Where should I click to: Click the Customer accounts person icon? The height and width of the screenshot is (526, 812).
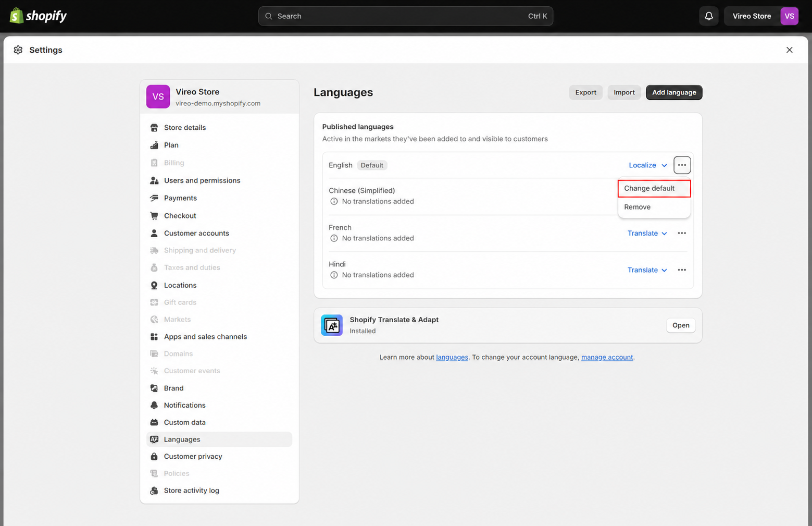(x=154, y=234)
